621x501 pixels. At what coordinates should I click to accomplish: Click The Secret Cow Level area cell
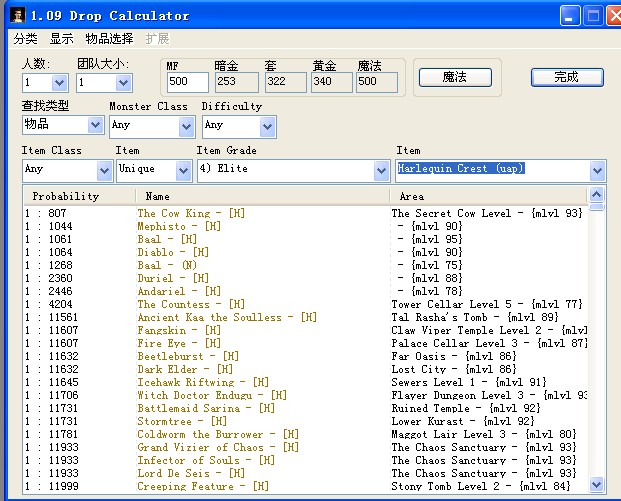point(487,213)
